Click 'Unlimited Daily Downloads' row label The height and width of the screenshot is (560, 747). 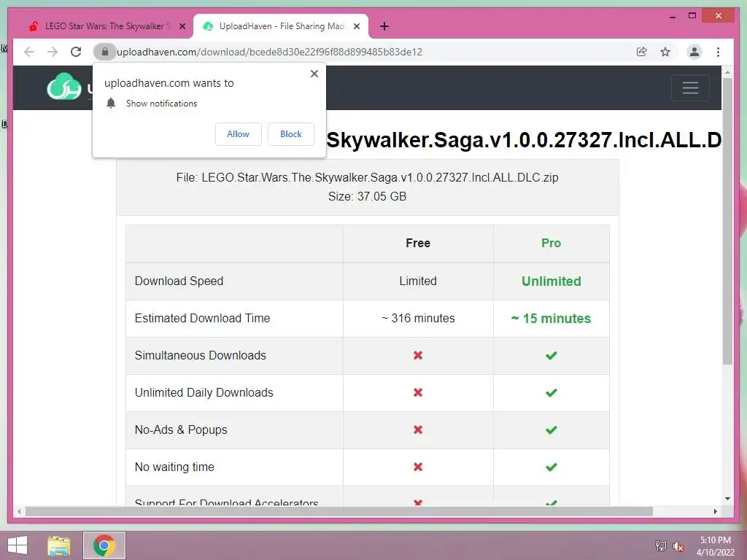[204, 392]
